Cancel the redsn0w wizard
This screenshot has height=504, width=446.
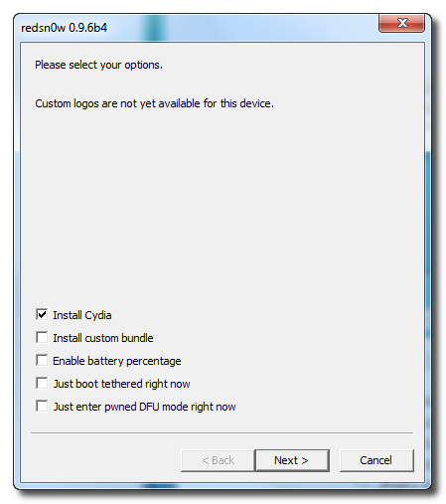coord(376,460)
